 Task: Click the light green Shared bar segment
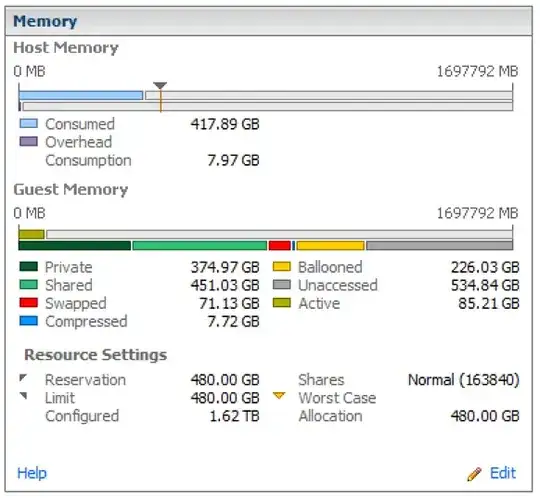(x=200, y=246)
